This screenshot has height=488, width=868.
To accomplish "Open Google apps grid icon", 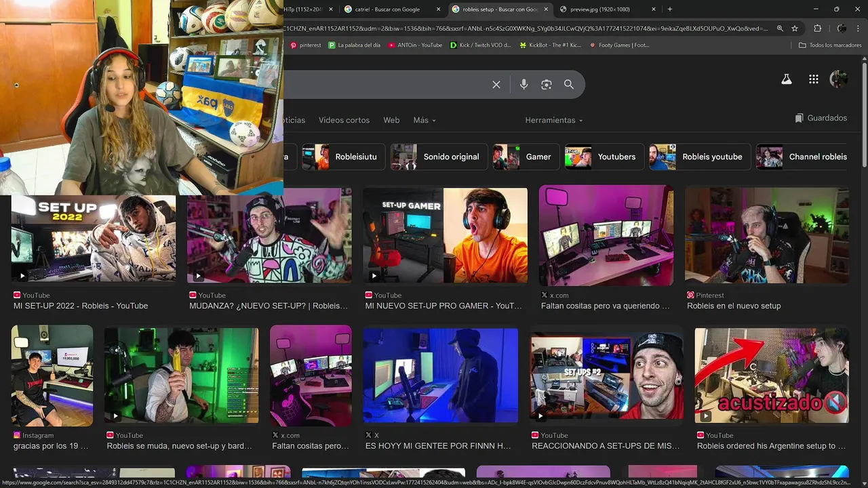I will click(814, 79).
